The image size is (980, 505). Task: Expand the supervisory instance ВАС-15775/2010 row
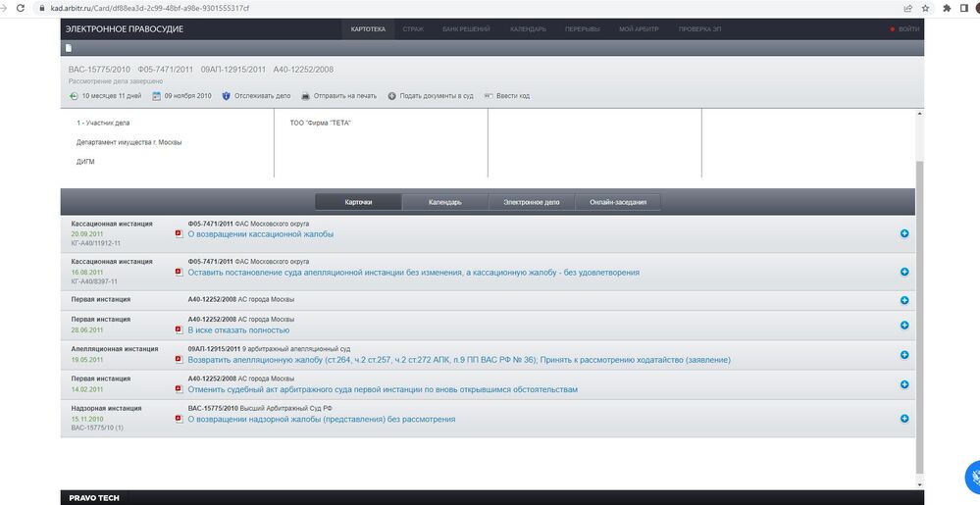903,419
